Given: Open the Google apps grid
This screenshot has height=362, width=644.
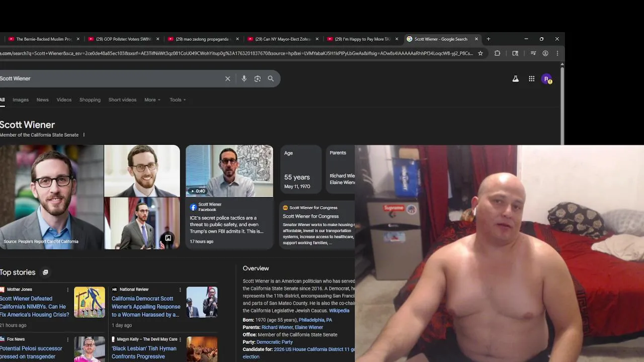Looking at the screenshot, I should pos(531,79).
